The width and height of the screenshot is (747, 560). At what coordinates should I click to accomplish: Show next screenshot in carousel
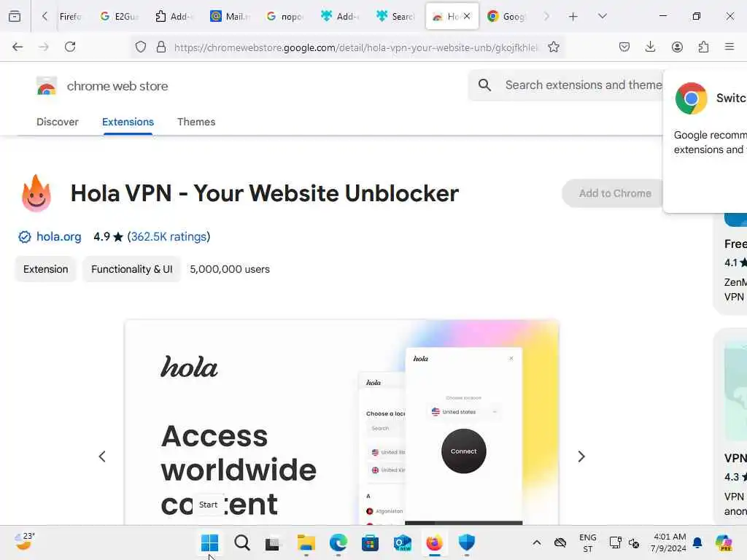pos(581,456)
